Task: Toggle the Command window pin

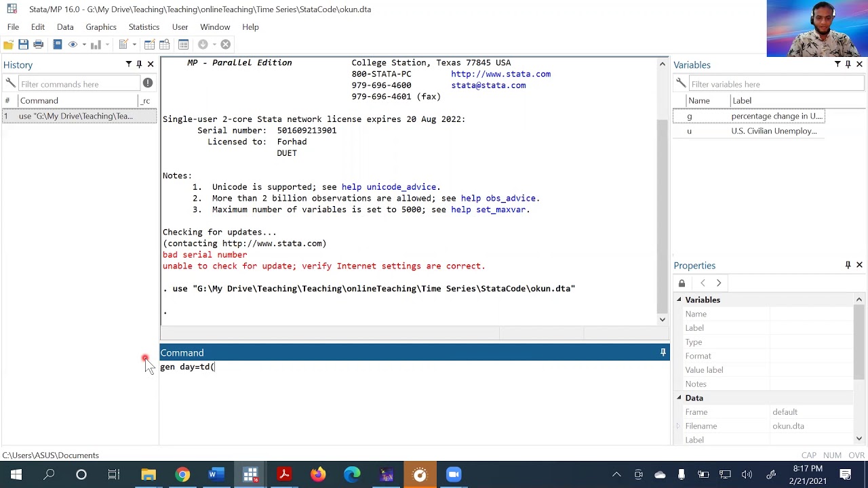Action: tap(663, 352)
